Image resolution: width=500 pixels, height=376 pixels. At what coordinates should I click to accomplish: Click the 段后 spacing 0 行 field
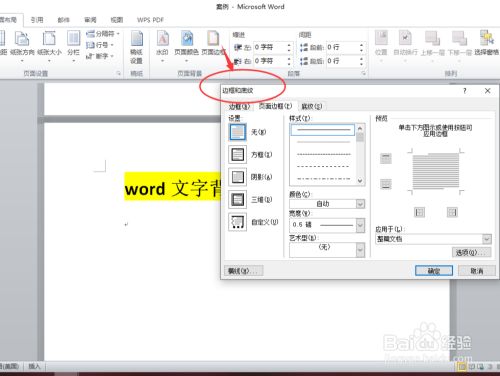[342, 61]
